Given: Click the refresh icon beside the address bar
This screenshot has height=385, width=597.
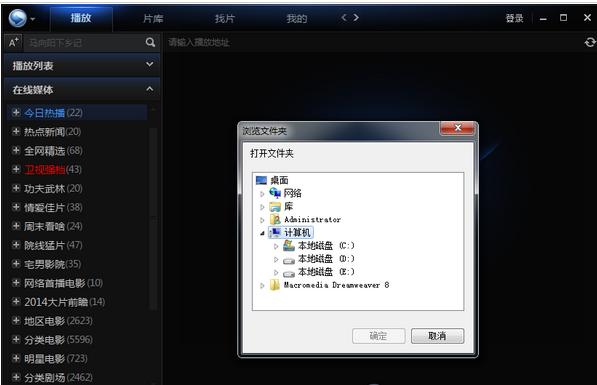Looking at the screenshot, I should tap(590, 42).
